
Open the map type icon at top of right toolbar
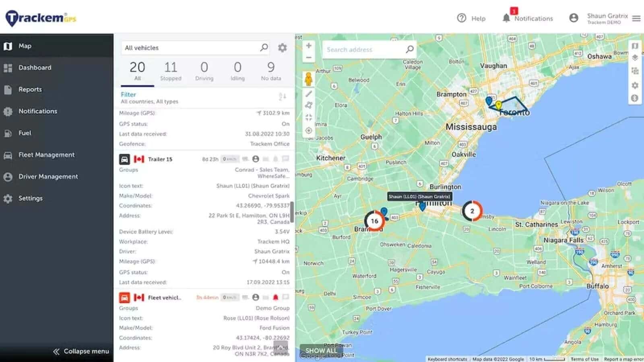635,46
